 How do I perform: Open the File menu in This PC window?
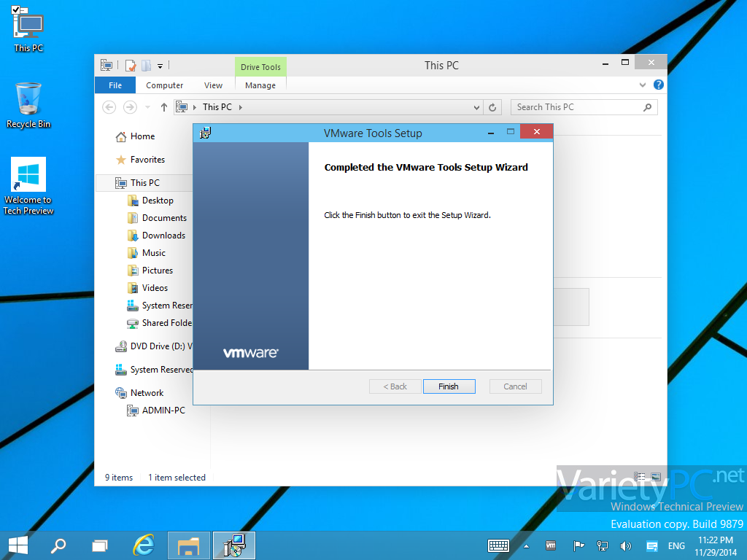pos(115,85)
